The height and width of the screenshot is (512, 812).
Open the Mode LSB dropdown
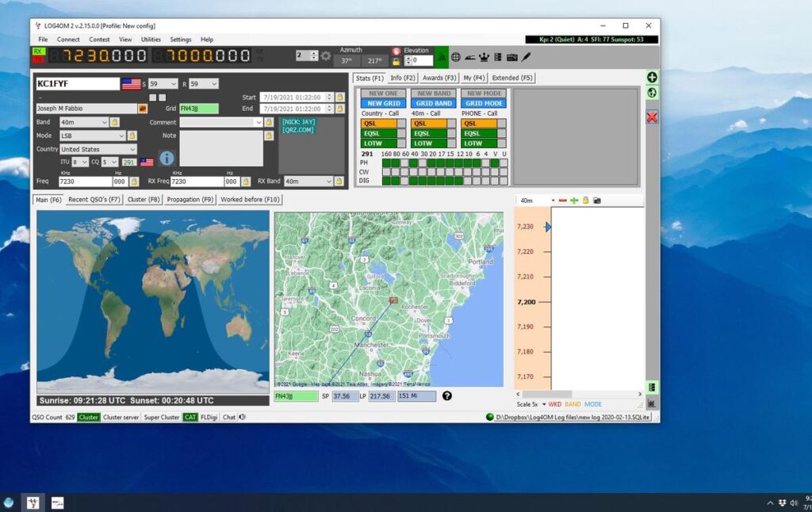(92, 136)
